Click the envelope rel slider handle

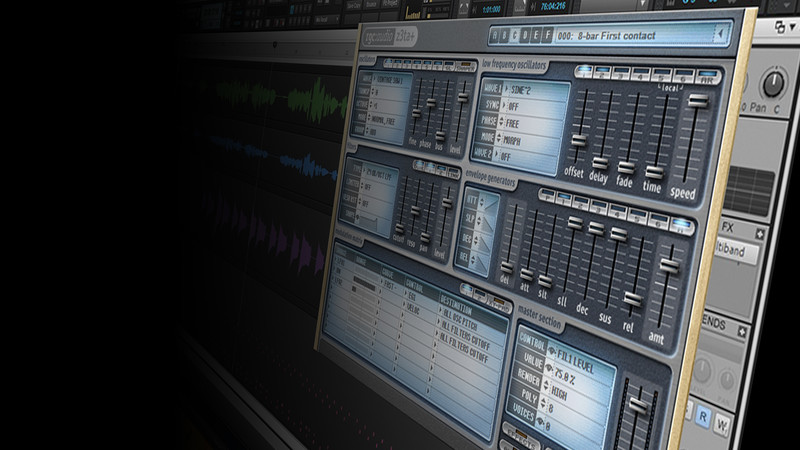coord(633,299)
